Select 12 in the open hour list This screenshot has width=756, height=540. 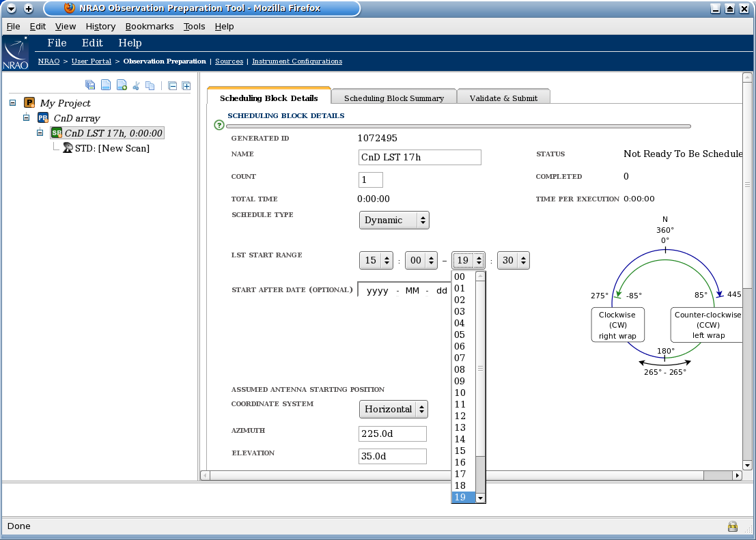(x=460, y=416)
